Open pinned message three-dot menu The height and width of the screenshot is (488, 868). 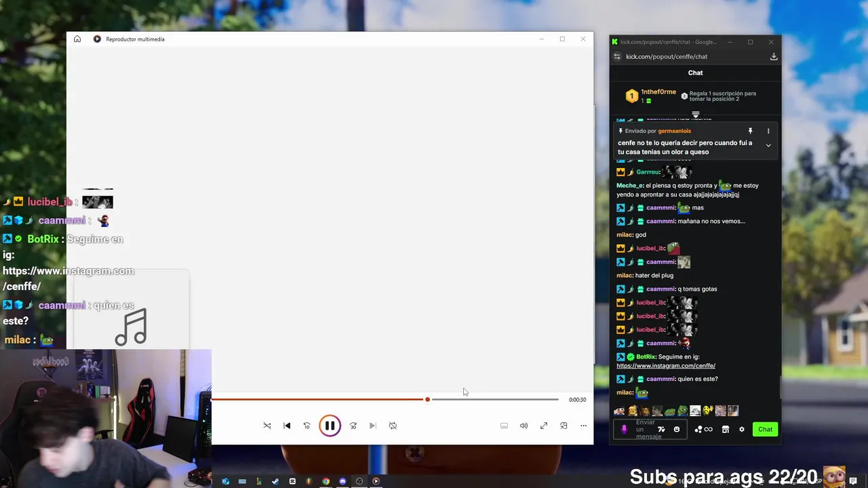point(768,131)
